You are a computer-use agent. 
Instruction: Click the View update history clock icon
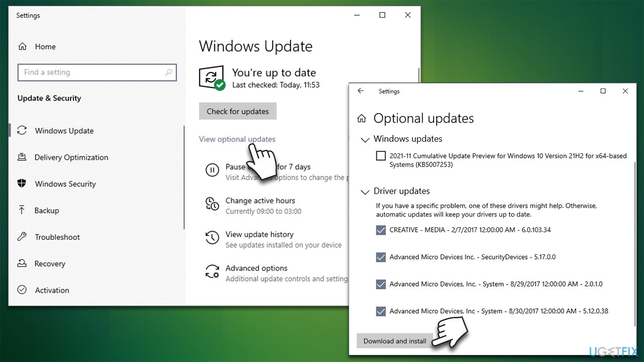(x=212, y=238)
